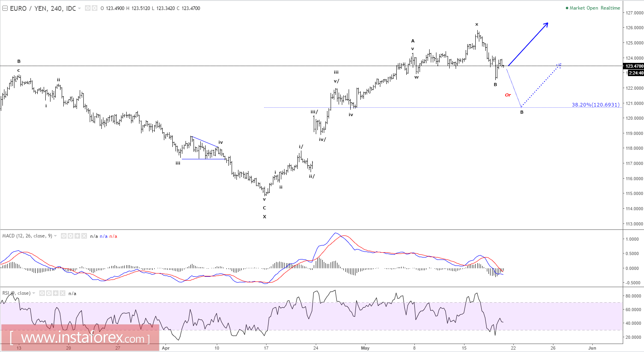This screenshot has height=352, width=644.
Task: Click the 20.0000 RSI axis label
Action: pos(633,337)
